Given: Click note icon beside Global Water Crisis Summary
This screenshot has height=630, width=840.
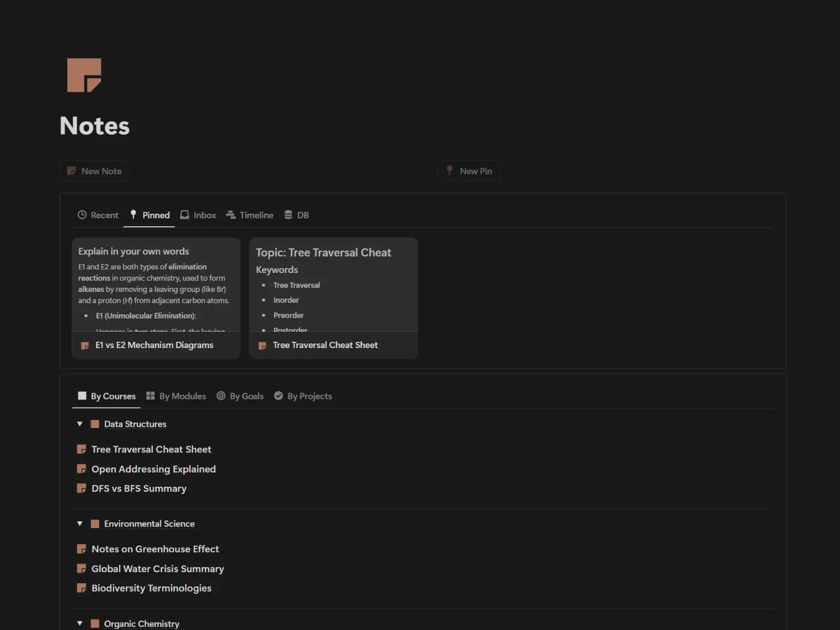Looking at the screenshot, I should coord(81,569).
